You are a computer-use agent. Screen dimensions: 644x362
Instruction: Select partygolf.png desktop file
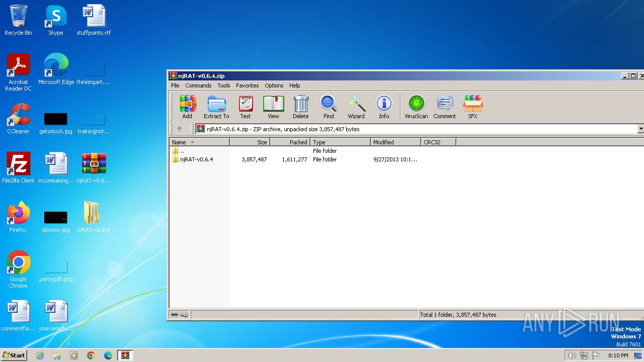coord(56,270)
